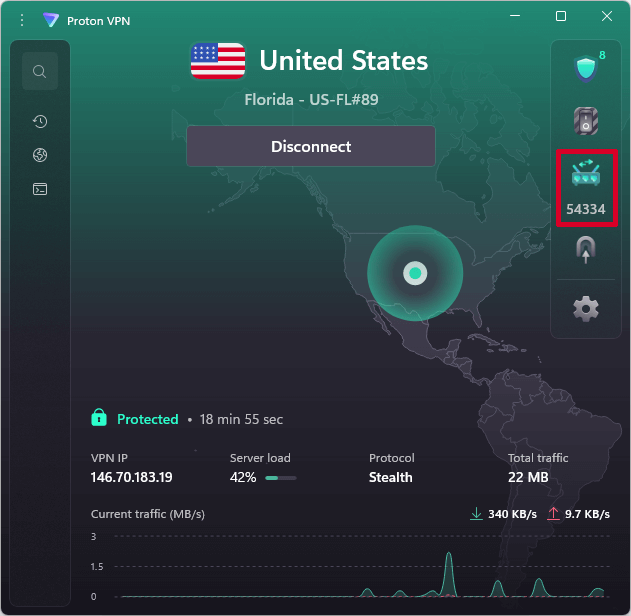Click the server load progress bar
The height and width of the screenshot is (616, 631).
(x=281, y=478)
